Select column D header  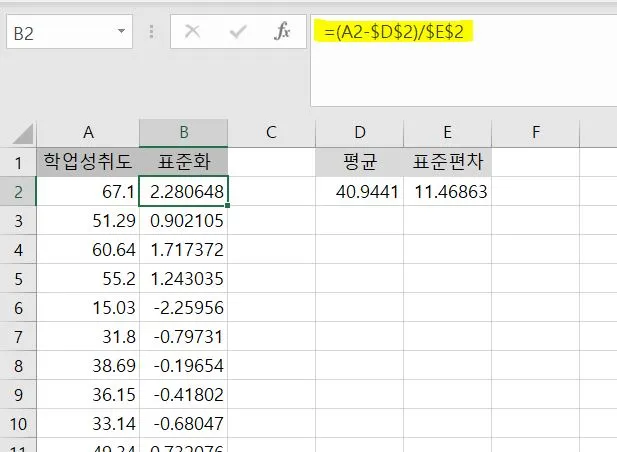pyautogui.click(x=360, y=133)
